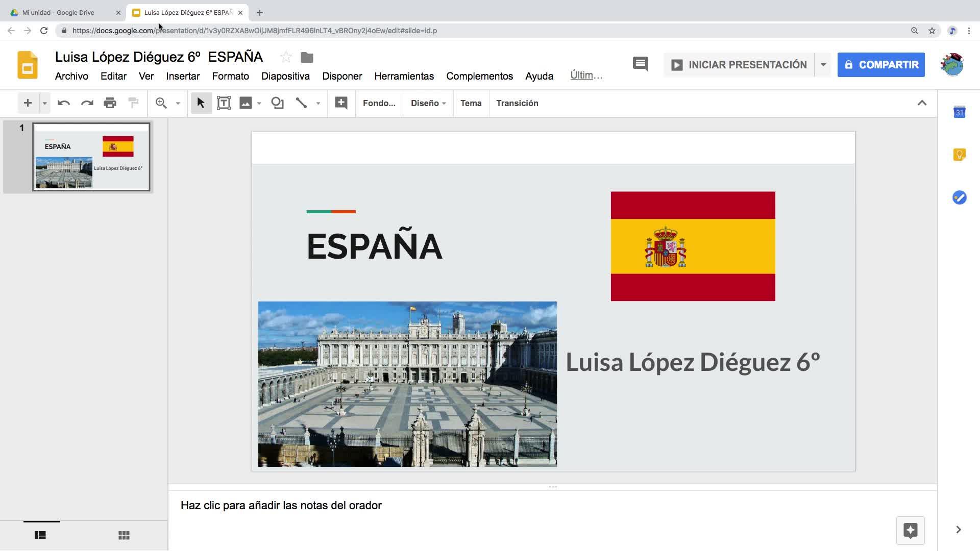
Task: Switch to filmstrip view
Action: pyautogui.click(x=40, y=535)
